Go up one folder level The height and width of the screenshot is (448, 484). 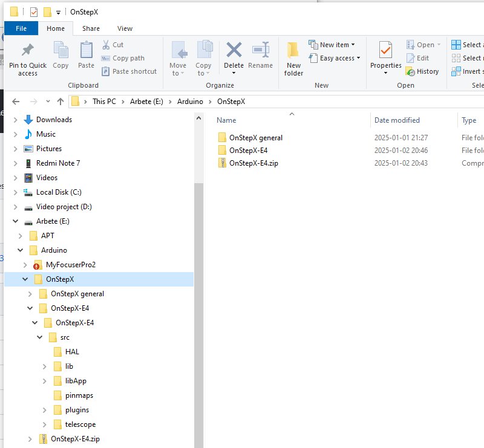point(60,102)
